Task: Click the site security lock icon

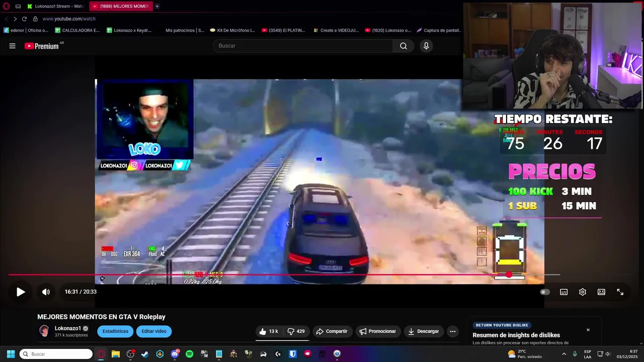Action: pos(35,19)
